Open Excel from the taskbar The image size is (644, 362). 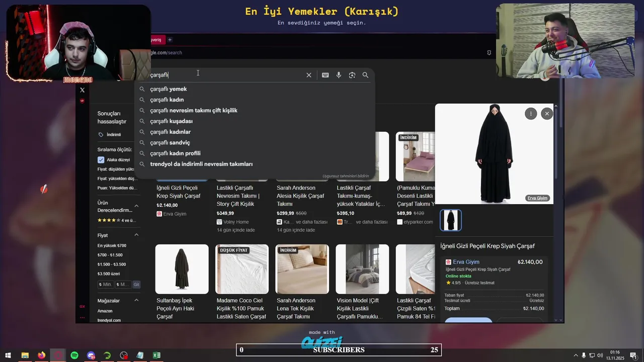(156, 355)
